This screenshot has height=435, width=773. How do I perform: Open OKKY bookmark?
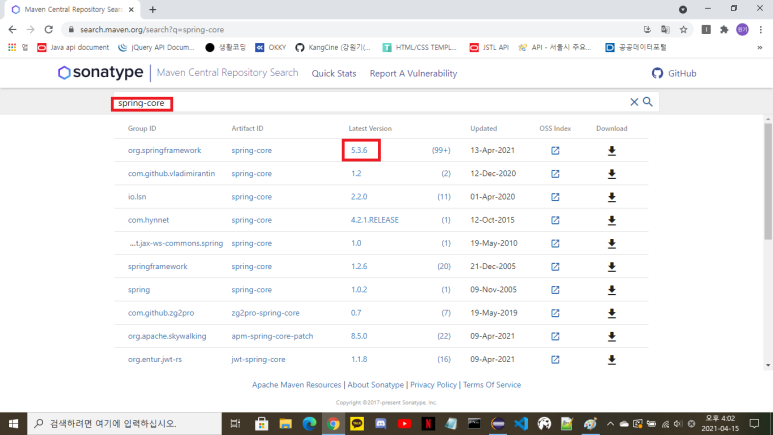(270, 47)
